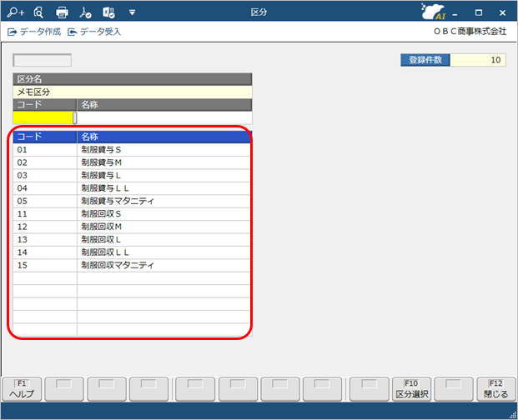The width and height of the screenshot is (518, 420).
Task: Click the F10 区分選択 button
Action: point(411,389)
